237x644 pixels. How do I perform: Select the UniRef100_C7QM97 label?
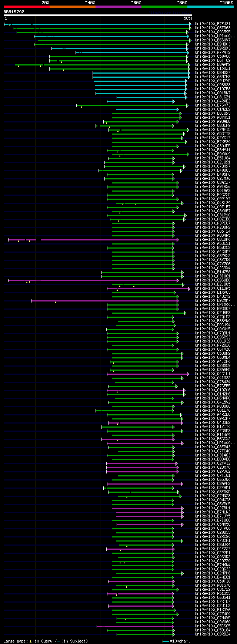tap(213, 166)
